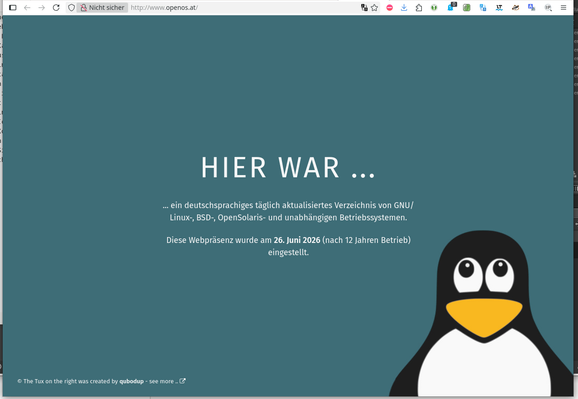Open the LanguageTool LT extension icon
The image size is (578, 399).
pos(499,7)
